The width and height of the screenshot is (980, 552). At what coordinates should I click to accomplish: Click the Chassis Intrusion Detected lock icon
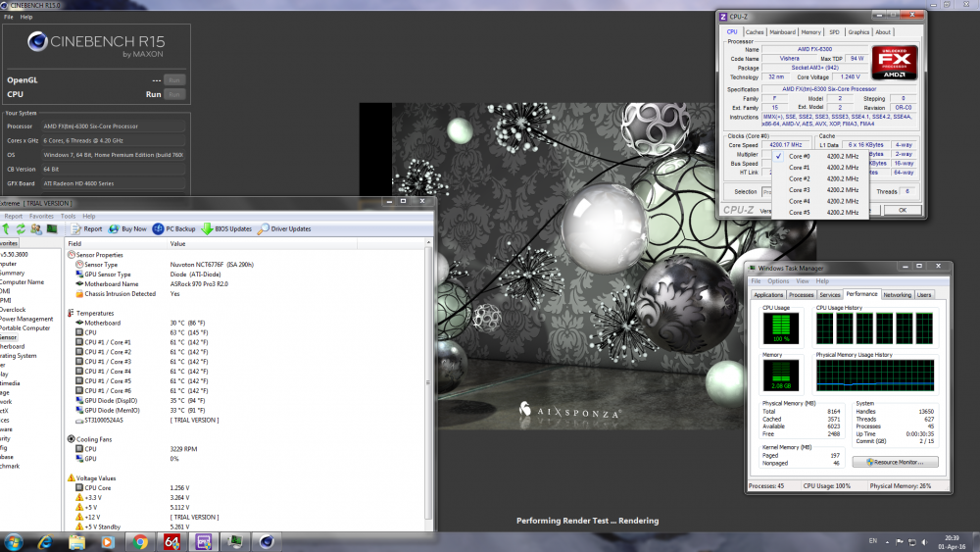click(79, 294)
